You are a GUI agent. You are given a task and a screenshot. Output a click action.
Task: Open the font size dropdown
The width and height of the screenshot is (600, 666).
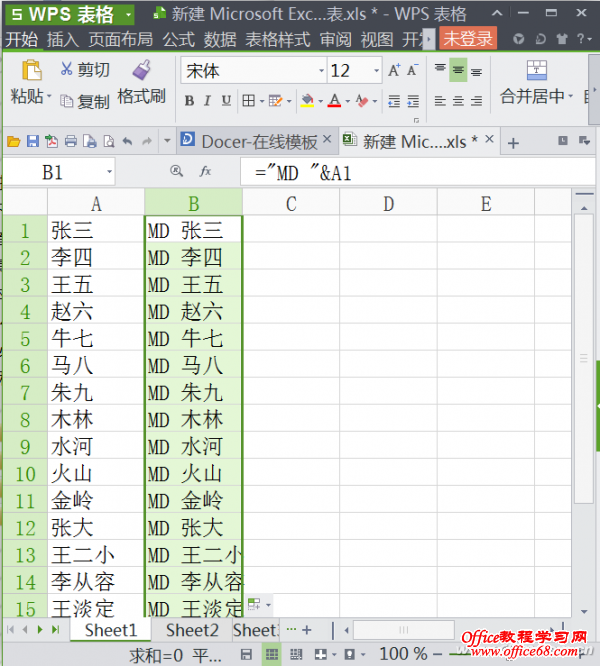coord(376,71)
